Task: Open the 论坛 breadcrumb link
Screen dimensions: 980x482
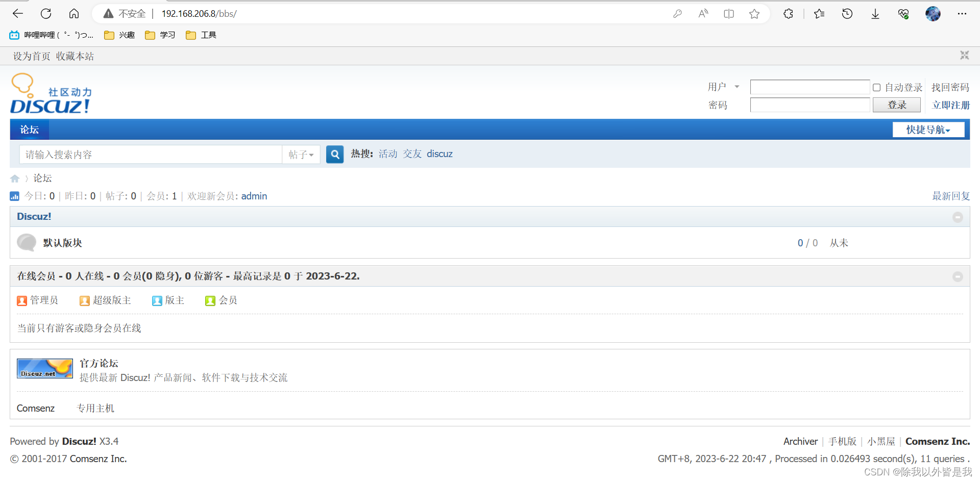Action: pyautogui.click(x=43, y=178)
